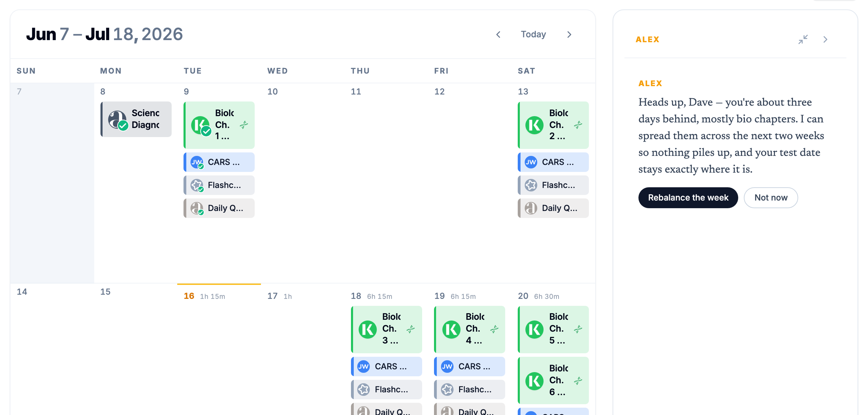This screenshot has width=868, height=415.
Task: Open Daily Q task on June 13
Action: click(x=553, y=208)
